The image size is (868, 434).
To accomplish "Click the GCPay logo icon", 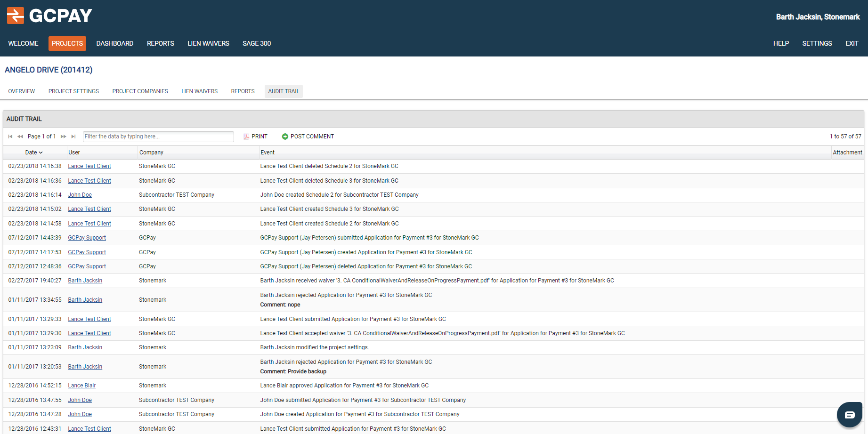I will pyautogui.click(x=16, y=16).
